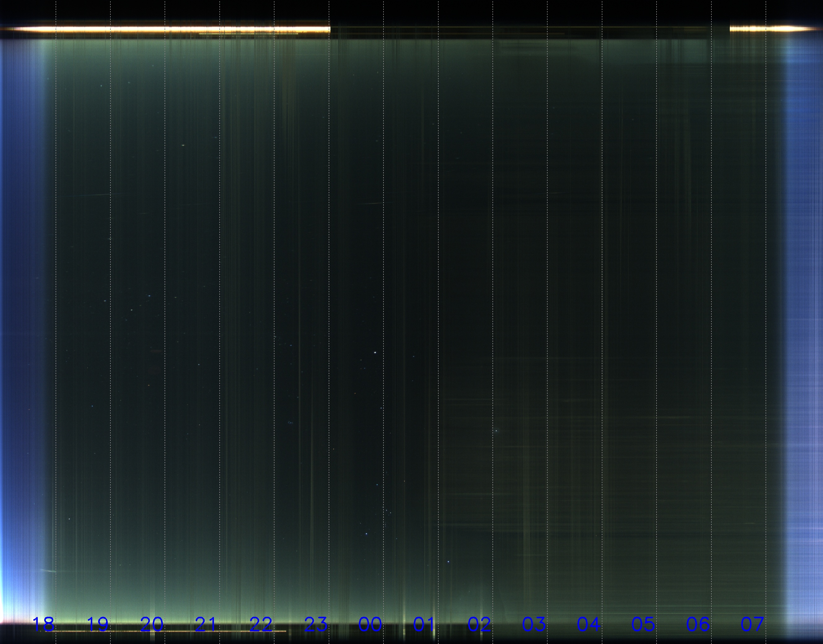The height and width of the screenshot is (644, 823).
Task: Click the 07 hour label
Action: pyautogui.click(x=752, y=624)
